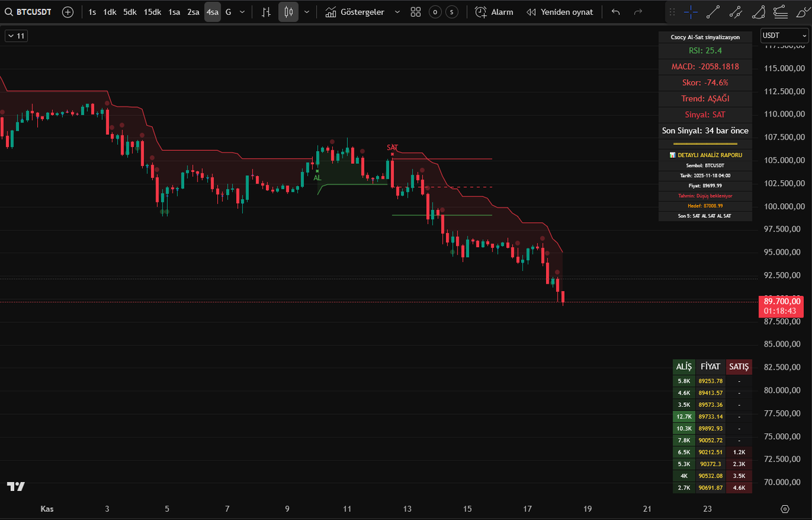Click the 89253.78 price cell

(710, 381)
